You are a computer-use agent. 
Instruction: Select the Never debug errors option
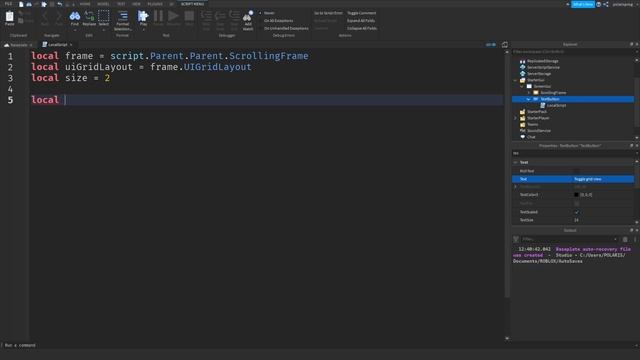269,13
